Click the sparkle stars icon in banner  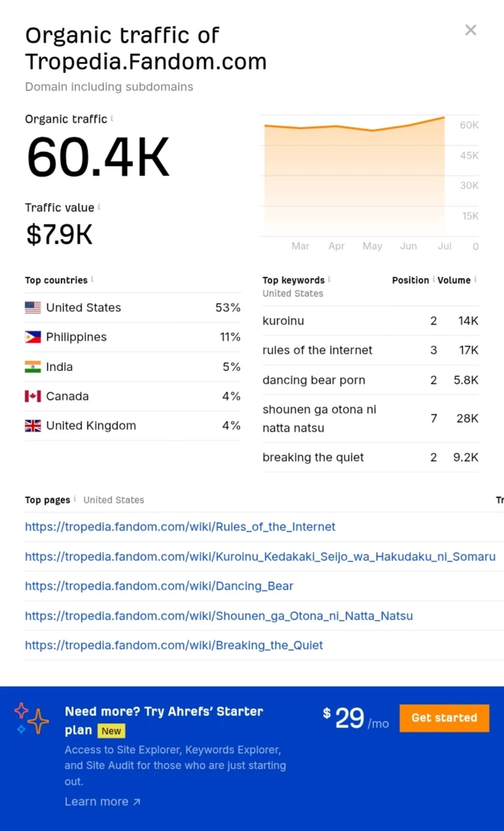pos(31,719)
